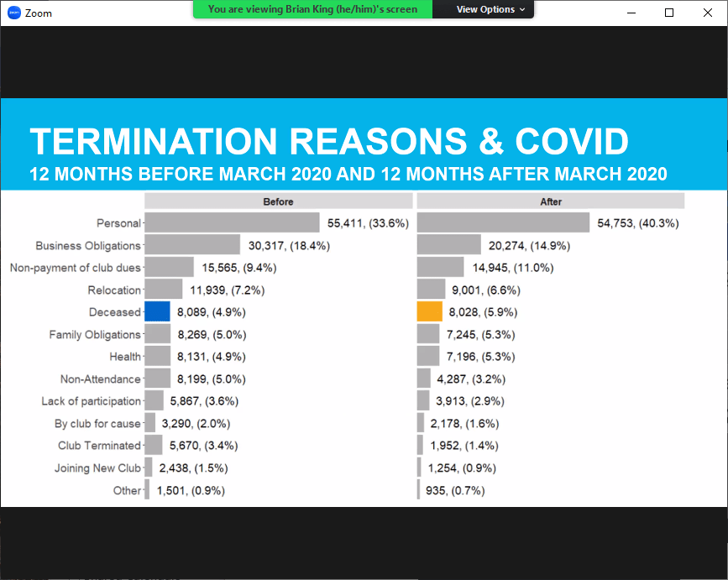Select the Before column header
728x580 pixels.
click(x=278, y=201)
